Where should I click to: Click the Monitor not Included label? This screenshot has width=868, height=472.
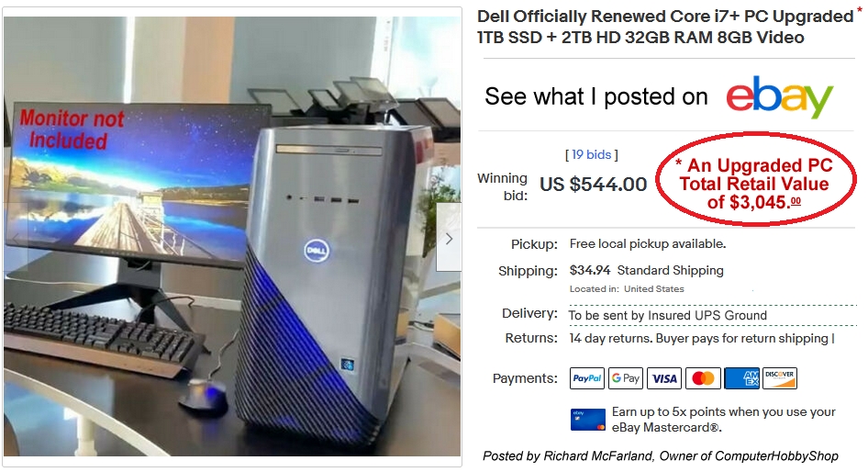pyautogui.click(x=71, y=129)
